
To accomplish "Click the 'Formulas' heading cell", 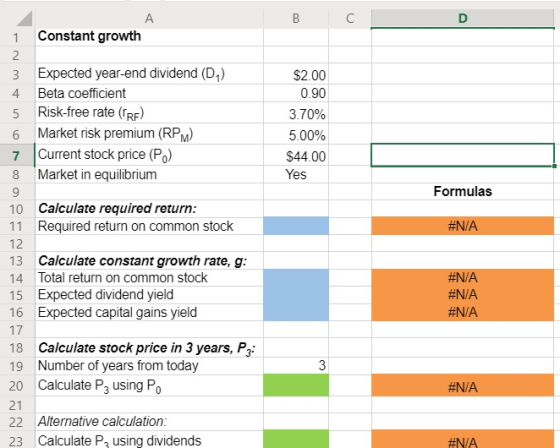I will 462,191.
